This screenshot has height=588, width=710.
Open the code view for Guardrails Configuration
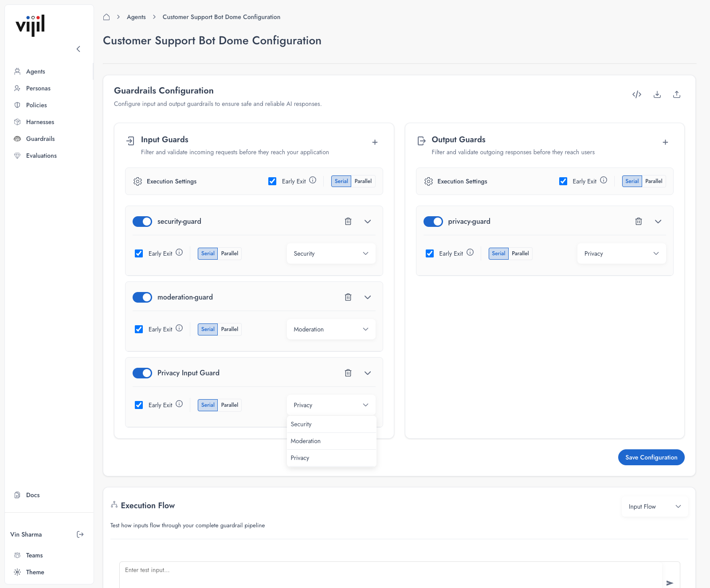pos(637,94)
